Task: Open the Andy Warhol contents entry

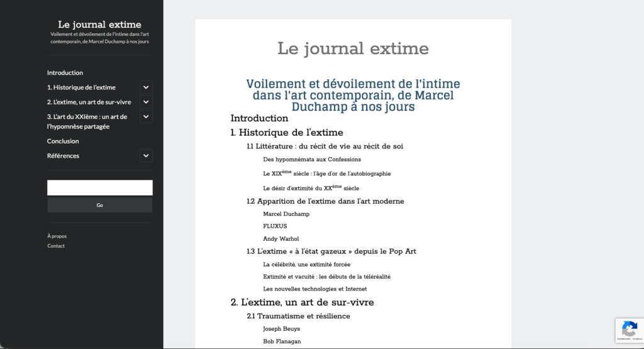Action: coord(281,239)
